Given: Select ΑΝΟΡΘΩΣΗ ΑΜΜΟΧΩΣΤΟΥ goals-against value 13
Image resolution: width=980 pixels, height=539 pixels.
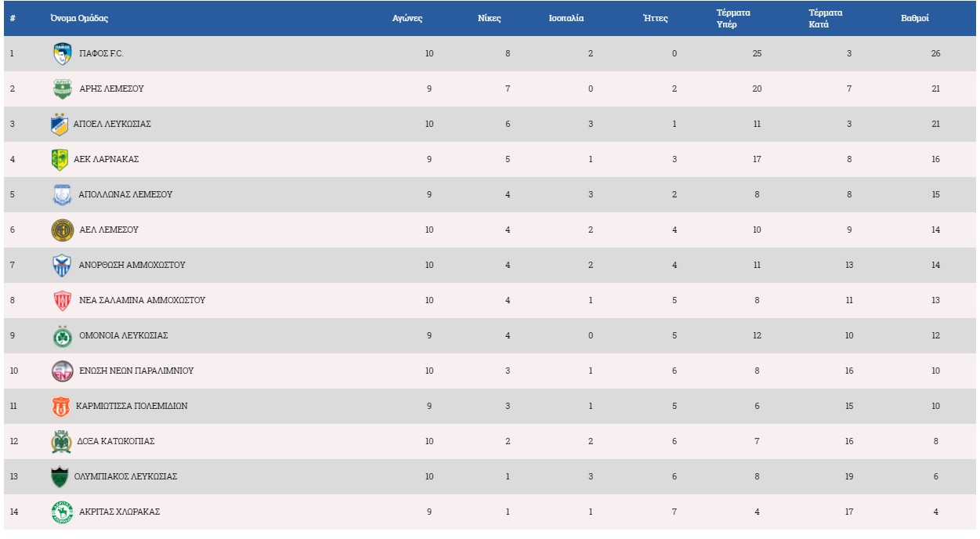Looking at the screenshot, I should pyautogui.click(x=849, y=265).
